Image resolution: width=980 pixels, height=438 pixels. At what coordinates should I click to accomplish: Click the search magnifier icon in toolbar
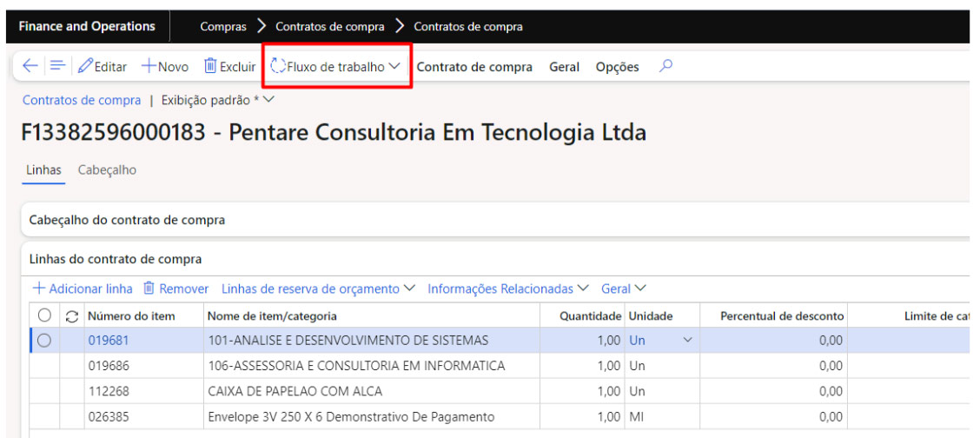click(x=665, y=66)
